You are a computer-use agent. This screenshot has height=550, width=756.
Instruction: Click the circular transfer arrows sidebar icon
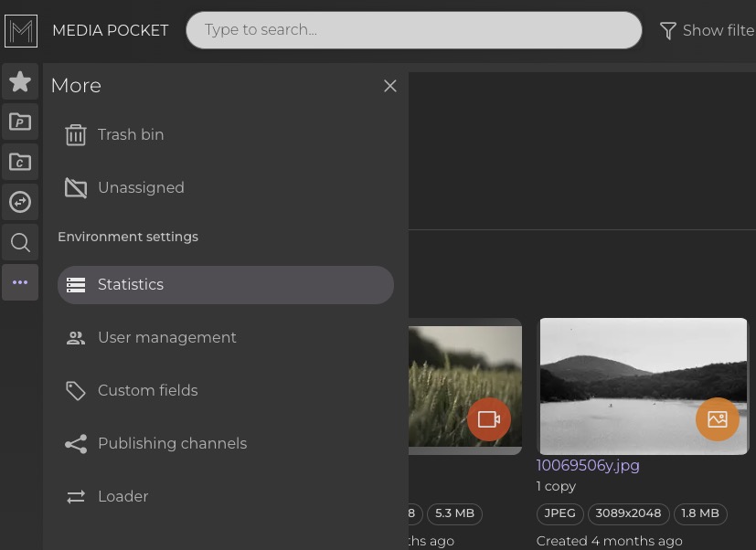[x=20, y=202]
